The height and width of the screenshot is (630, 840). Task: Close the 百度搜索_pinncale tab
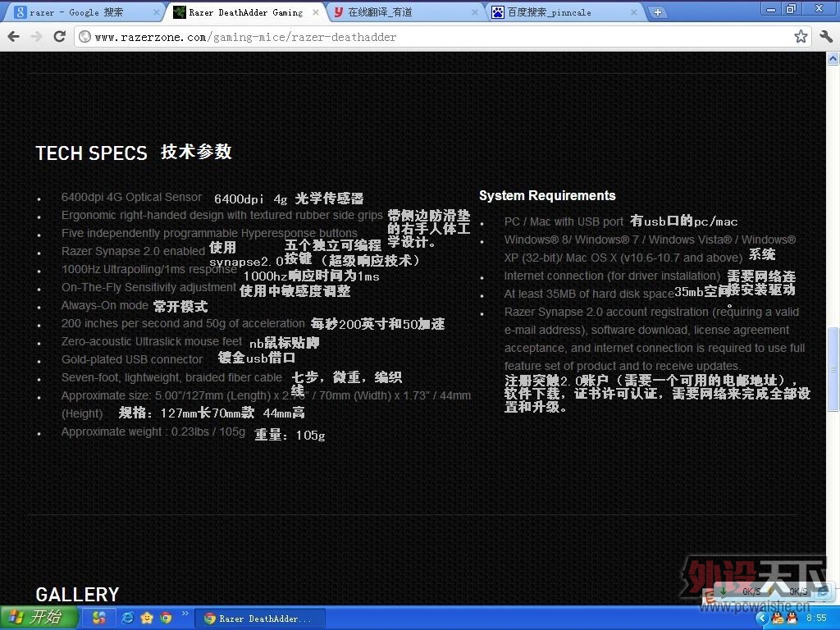[634, 11]
